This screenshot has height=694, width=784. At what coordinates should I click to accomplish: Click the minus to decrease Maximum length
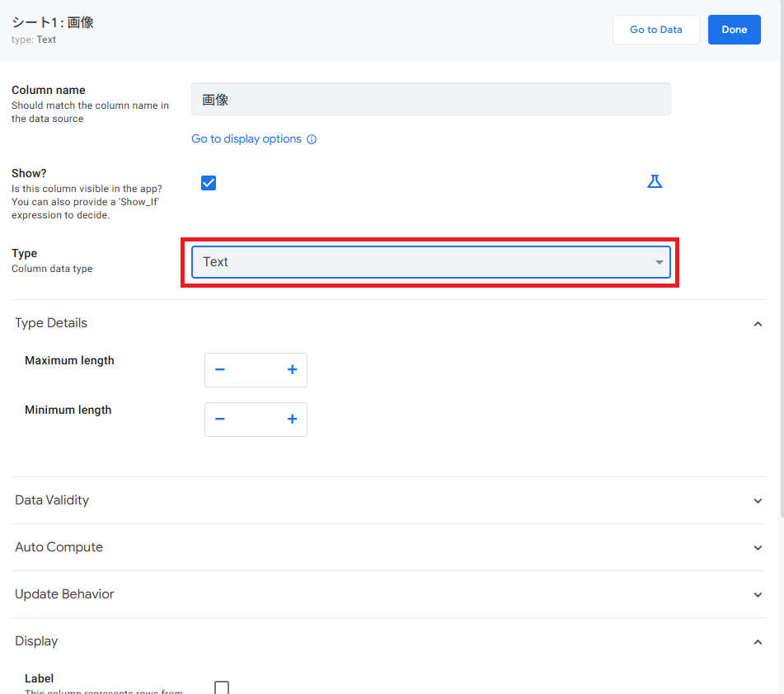click(x=219, y=369)
